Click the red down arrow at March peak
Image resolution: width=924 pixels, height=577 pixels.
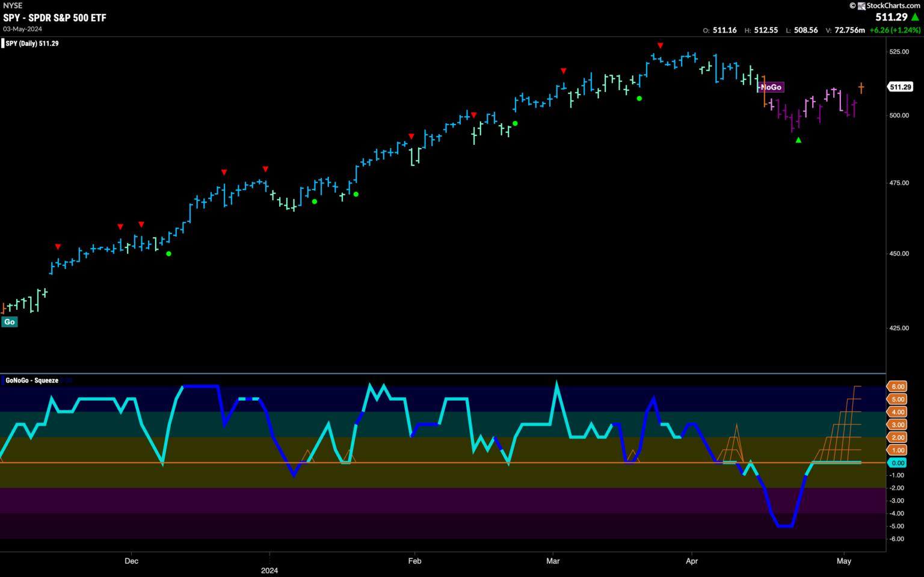[661, 46]
